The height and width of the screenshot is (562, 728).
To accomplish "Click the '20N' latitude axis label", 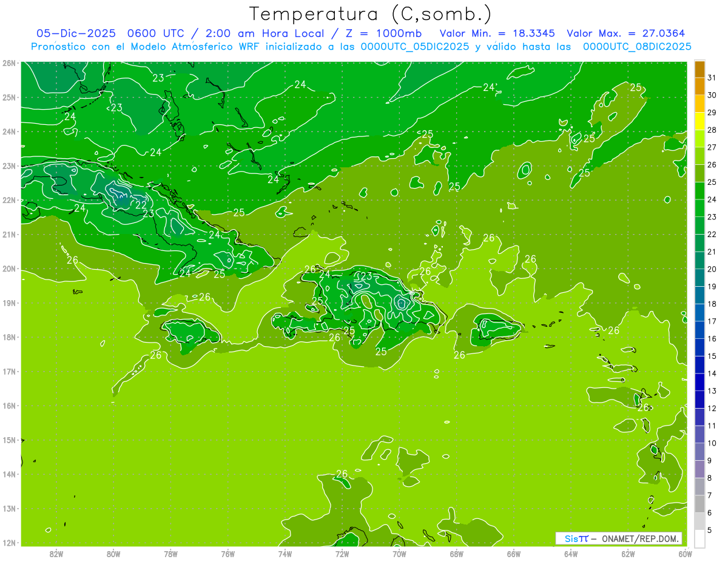I will point(8,269).
